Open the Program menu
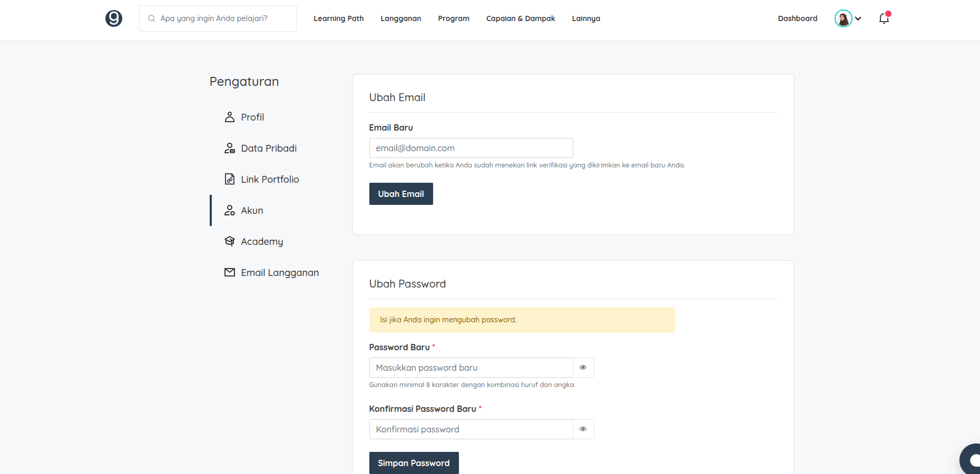Screen dimensions: 980x474 (454, 18)
